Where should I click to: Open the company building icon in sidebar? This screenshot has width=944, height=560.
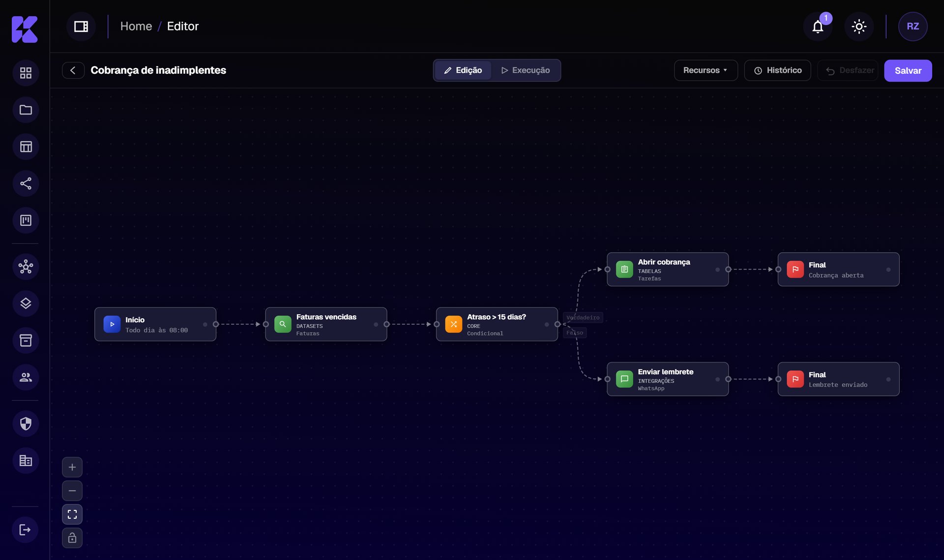coord(26,460)
